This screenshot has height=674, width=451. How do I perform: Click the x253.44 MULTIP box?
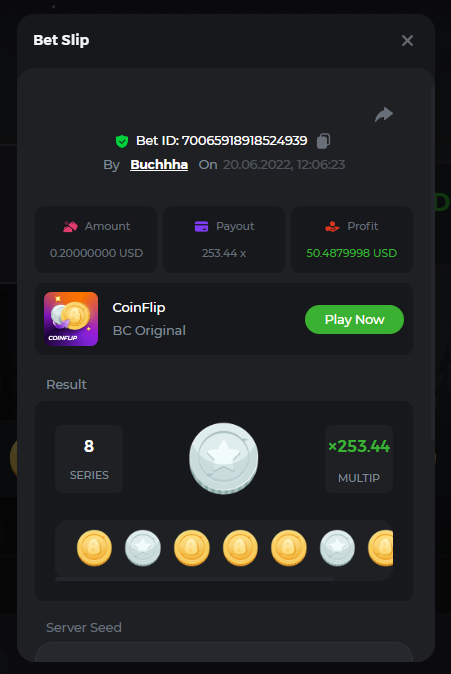point(359,459)
